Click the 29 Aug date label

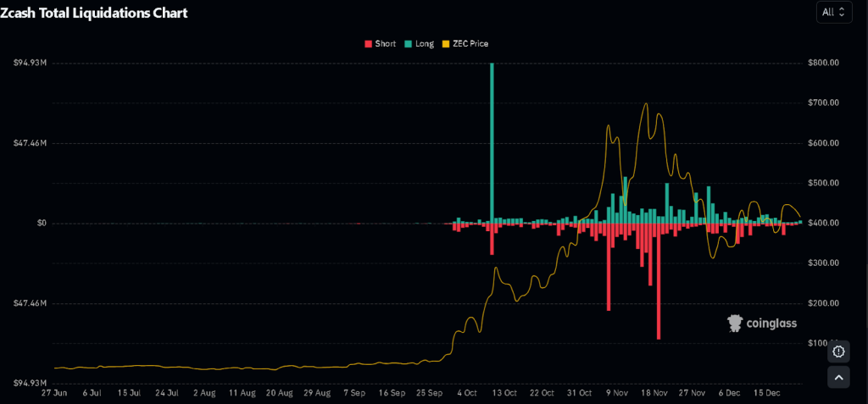point(317,394)
